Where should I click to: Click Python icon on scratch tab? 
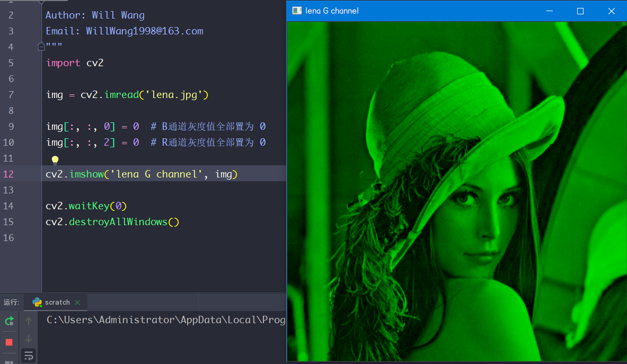(x=37, y=302)
